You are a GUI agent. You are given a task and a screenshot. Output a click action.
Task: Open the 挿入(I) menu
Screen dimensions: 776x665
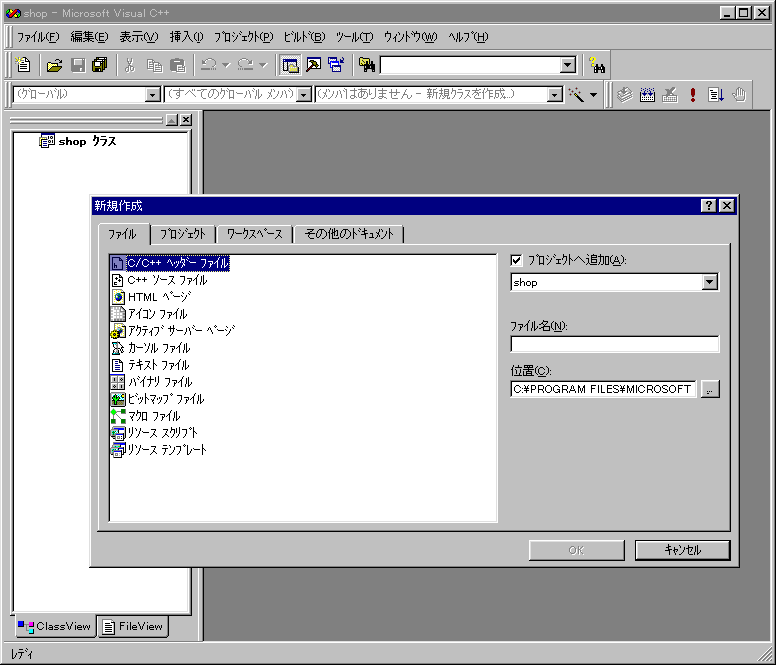(186, 37)
